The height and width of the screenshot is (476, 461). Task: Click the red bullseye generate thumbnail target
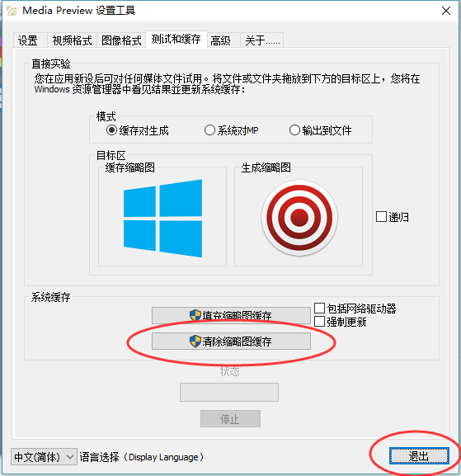coord(299,217)
